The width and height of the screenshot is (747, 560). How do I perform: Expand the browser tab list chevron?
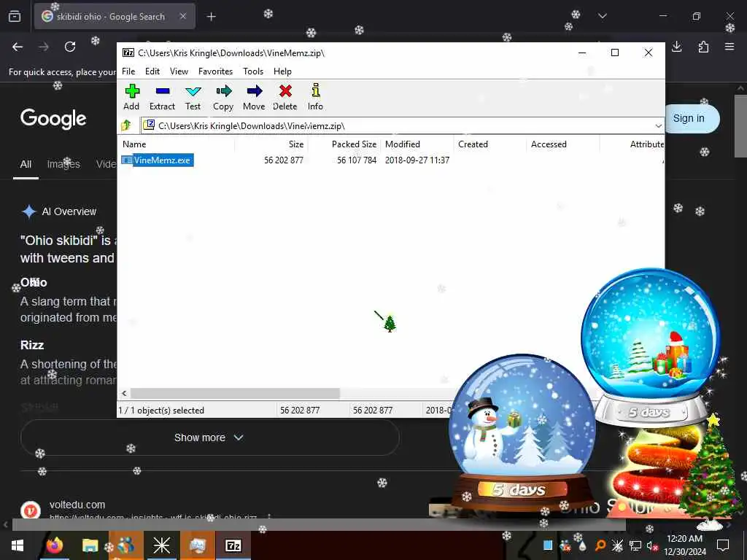tap(602, 16)
